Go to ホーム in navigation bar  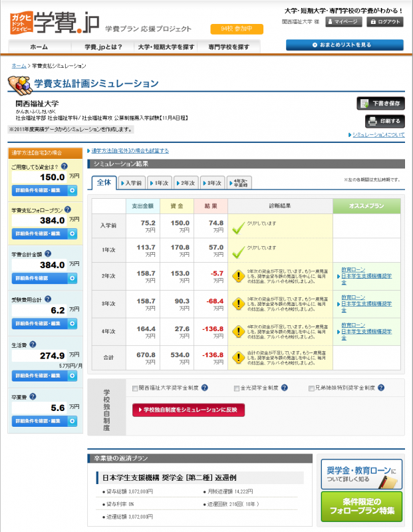39,47
